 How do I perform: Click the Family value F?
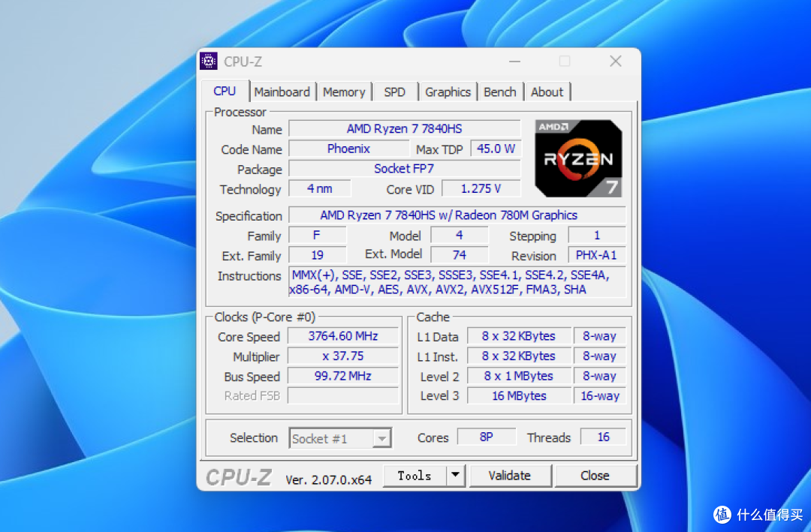click(317, 236)
